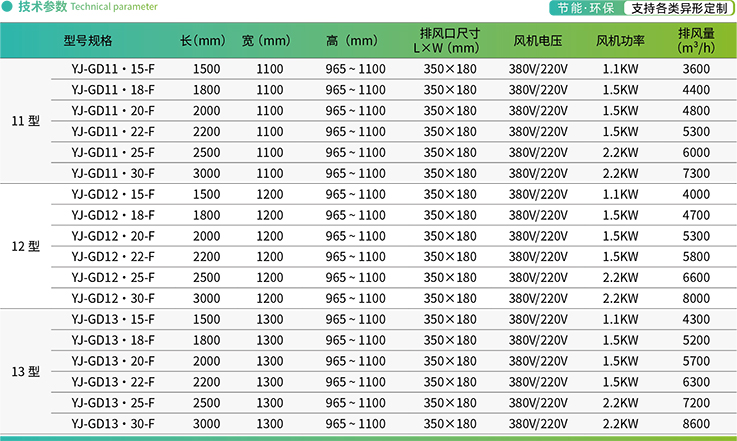Select the 高(mm) column header
The height and width of the screenshot is (441, 737).
352,42
